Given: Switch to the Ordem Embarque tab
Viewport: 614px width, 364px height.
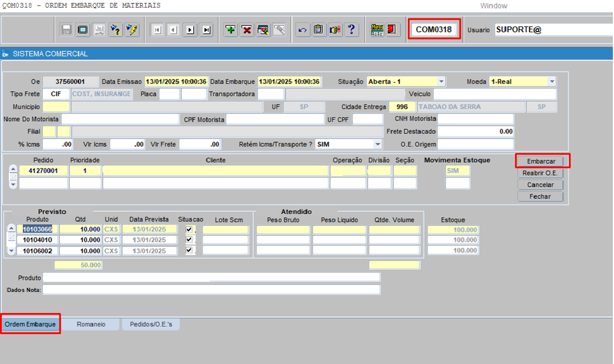Looking at the screenshot, I should [x=30, y=324].
